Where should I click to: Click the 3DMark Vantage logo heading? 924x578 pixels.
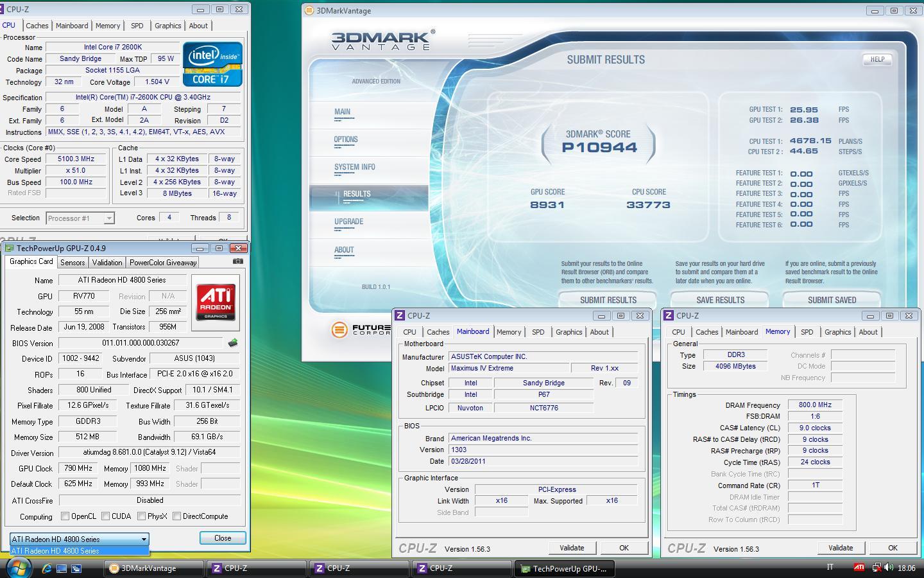pos(383,40)
